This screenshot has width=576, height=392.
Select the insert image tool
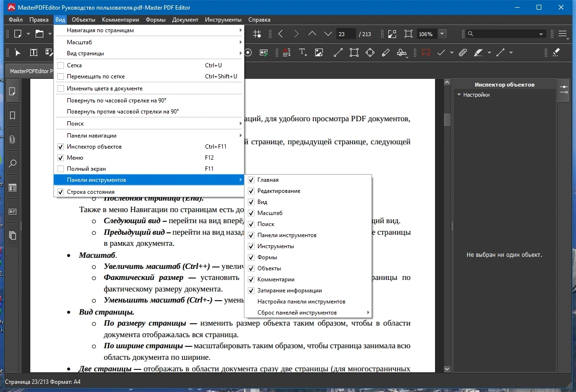point(319,52)
